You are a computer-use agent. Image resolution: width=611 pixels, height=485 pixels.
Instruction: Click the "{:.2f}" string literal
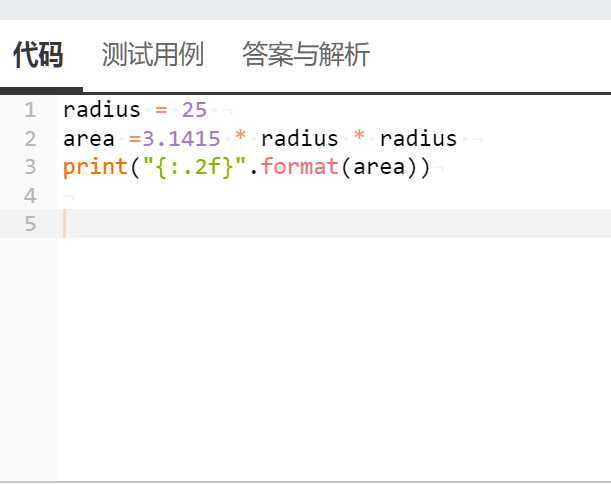[x=195, y=167]
